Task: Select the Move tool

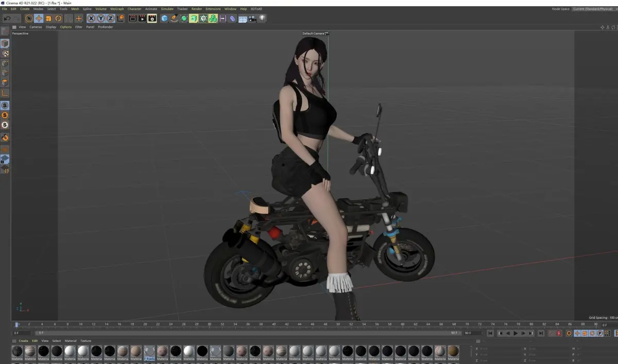Action: 39,18
